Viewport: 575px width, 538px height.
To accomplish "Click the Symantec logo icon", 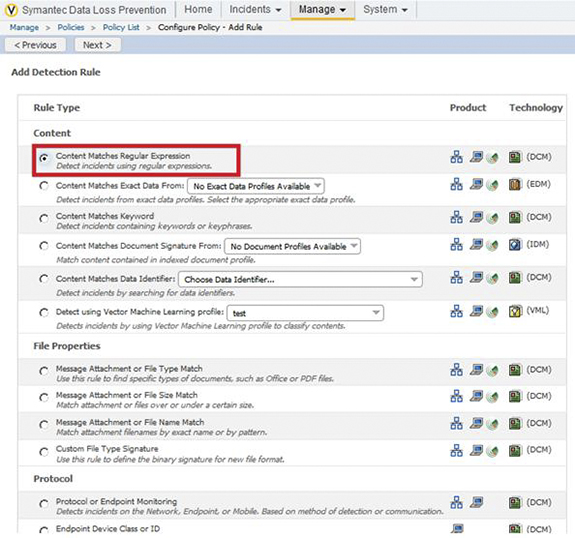I will (12, 10).
